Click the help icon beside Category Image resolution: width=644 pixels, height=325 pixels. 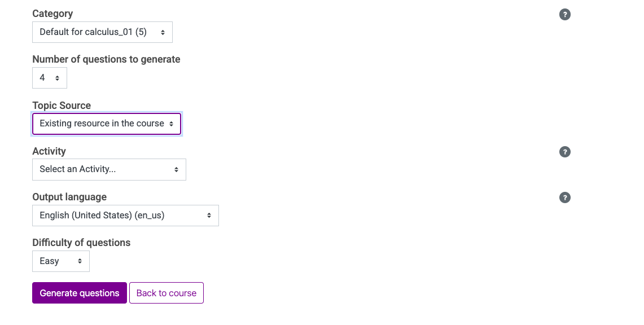(564, 15)
